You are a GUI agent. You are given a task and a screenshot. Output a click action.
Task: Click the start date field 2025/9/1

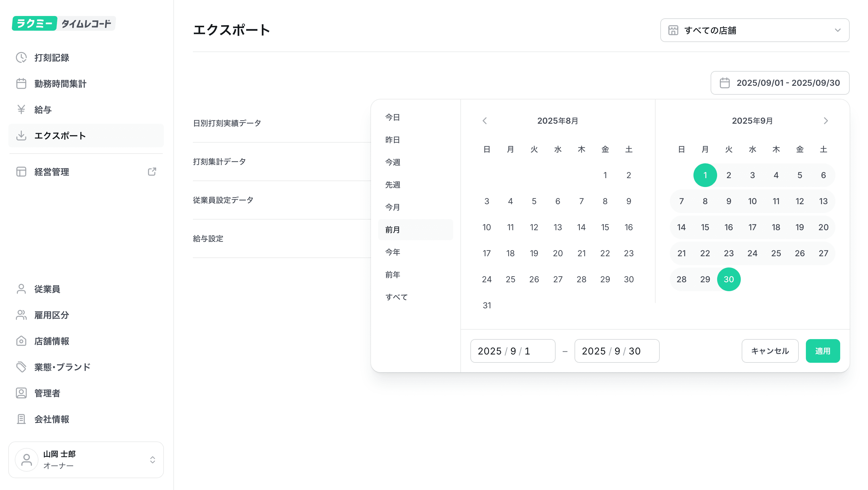tap(512, 351)
